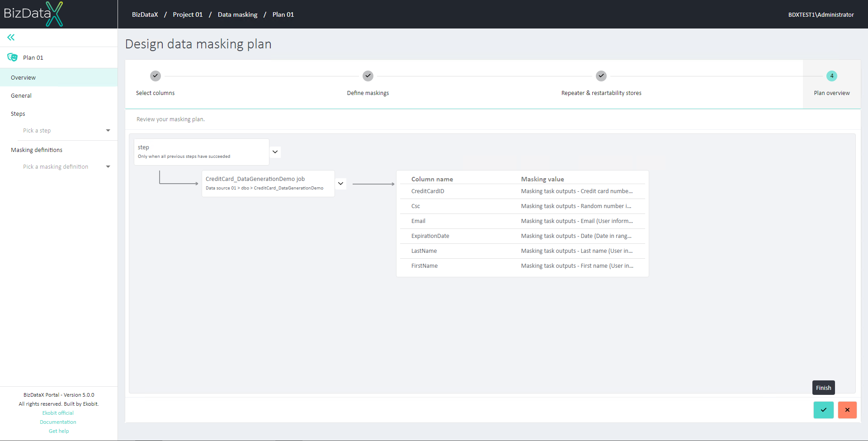The height and width of the screenshot is (441, 868).
Task: Select the Email column row
Action: pos(523,221)
